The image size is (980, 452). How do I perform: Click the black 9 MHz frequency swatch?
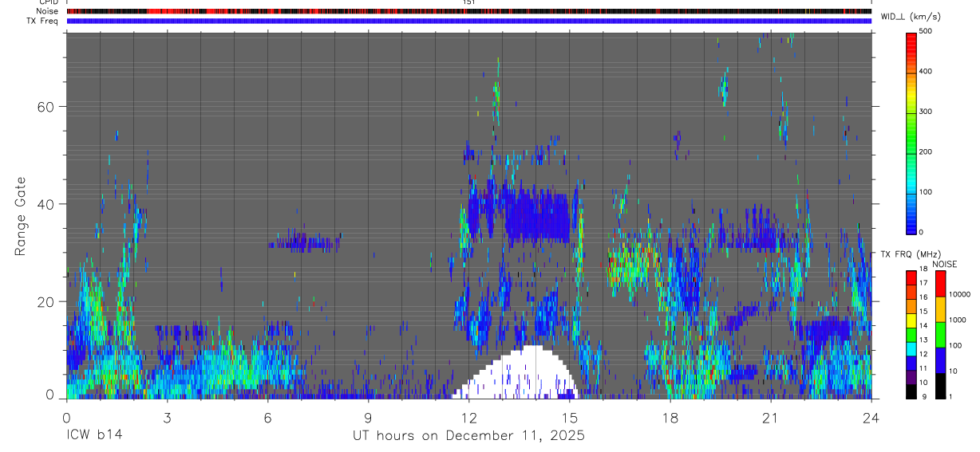coord(911,391)
